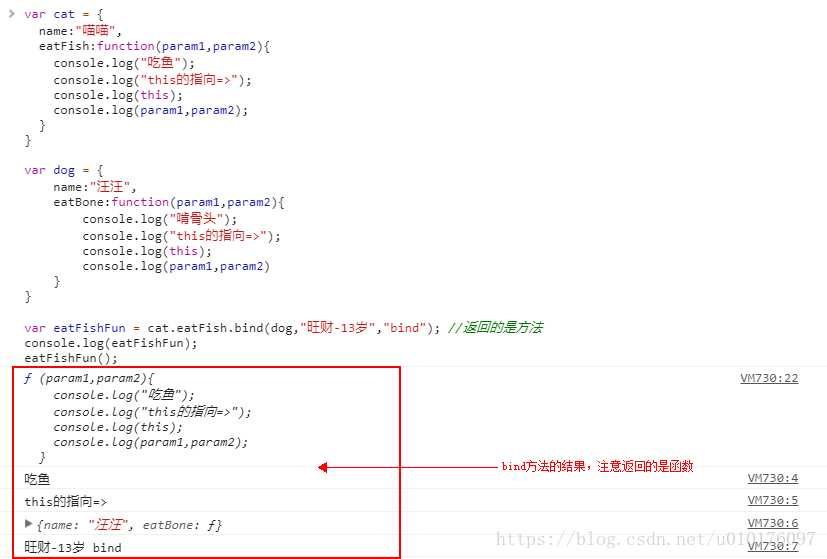The width and height of the screenshot is (827, 559).
Task: Click the eatBone: ƒ property in object preview
Action: [182, 525]
